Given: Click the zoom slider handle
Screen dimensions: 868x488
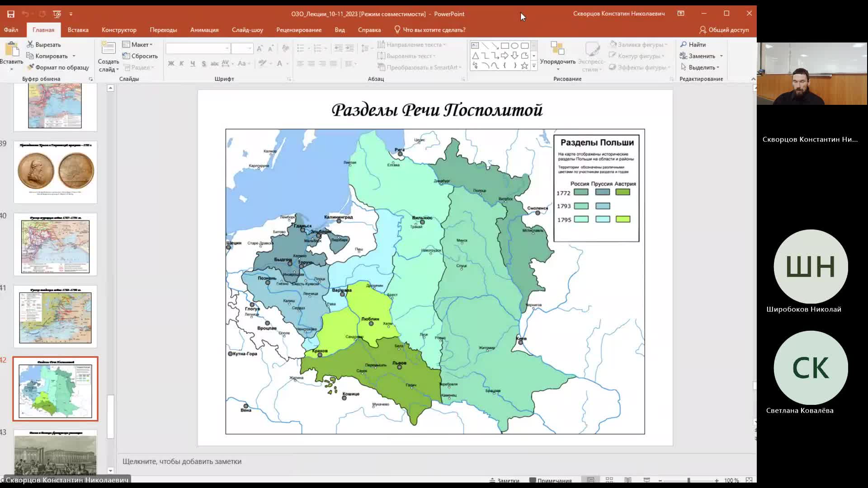Looking at the screenshot, I should click(689, 480).
